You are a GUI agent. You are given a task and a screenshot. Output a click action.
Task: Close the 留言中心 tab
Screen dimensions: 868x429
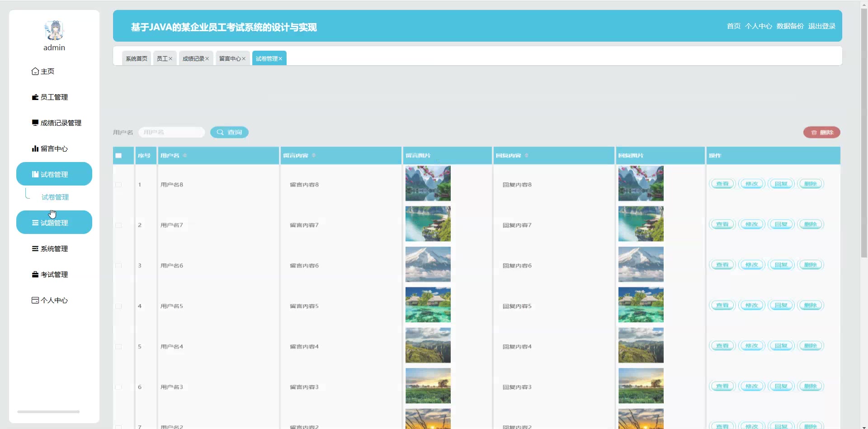click(244, 59)
